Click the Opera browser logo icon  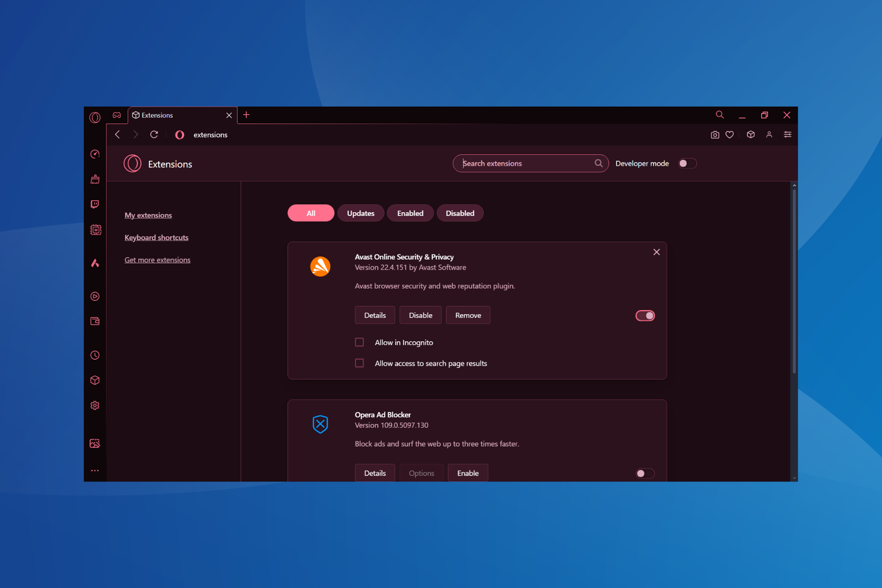(97, 115)
